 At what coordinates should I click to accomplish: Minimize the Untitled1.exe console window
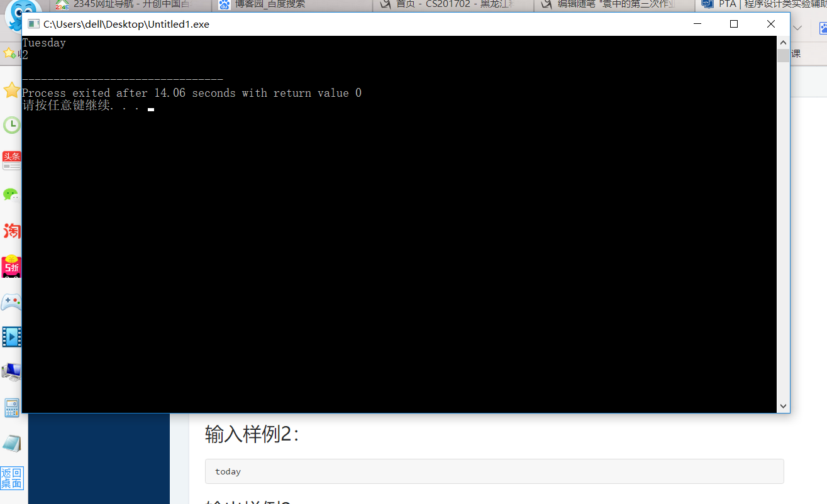(697, 24)
